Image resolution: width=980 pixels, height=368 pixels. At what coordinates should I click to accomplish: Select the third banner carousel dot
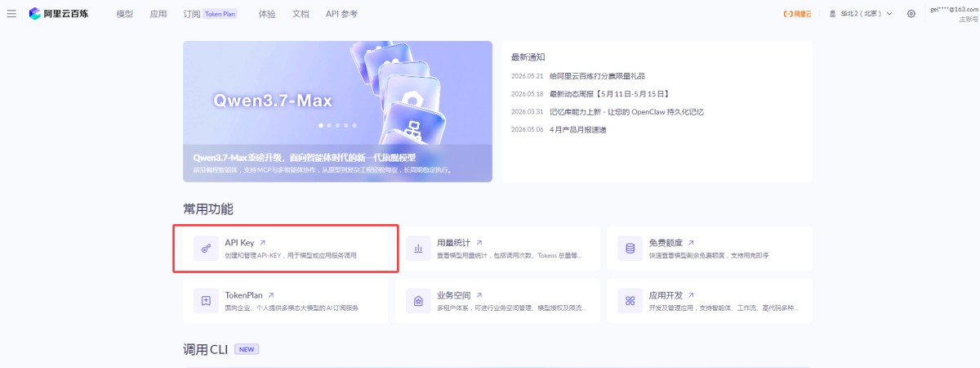[337, 126]
